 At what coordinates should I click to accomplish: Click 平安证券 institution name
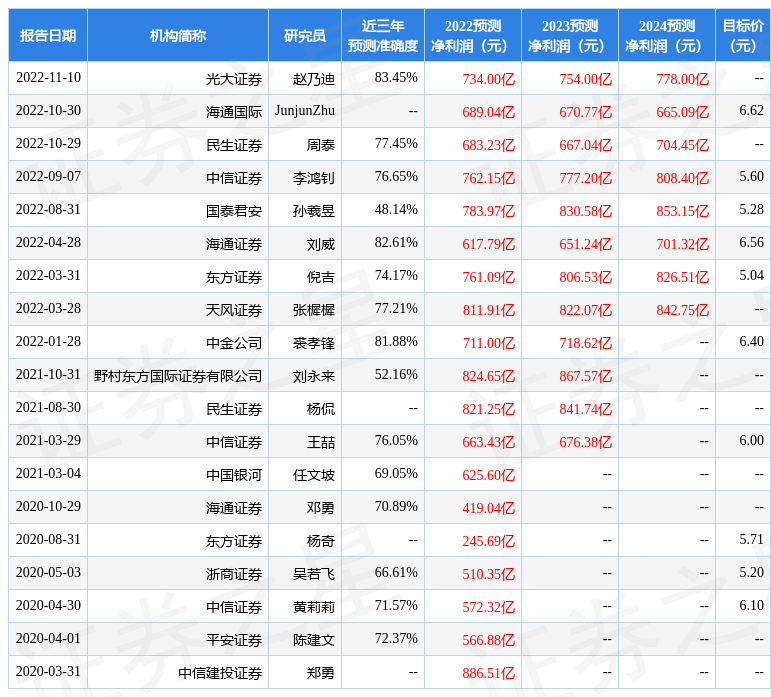click(x=234, y=640)
